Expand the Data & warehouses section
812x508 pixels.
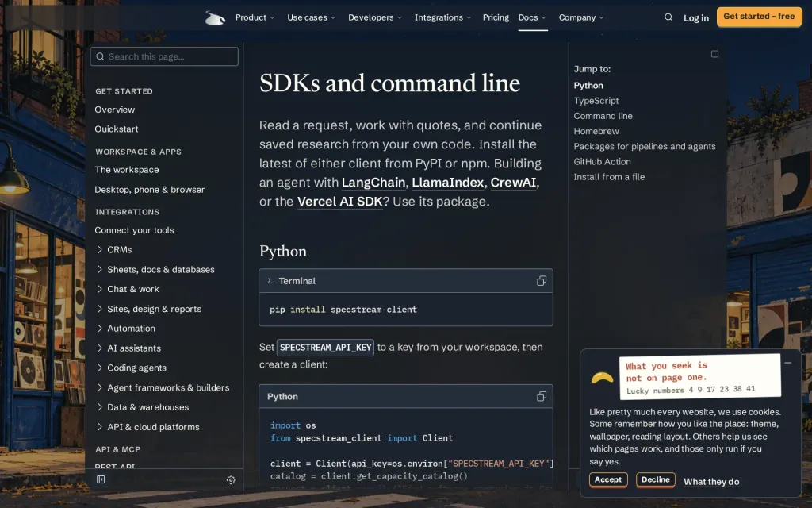[x=143, y=407]
